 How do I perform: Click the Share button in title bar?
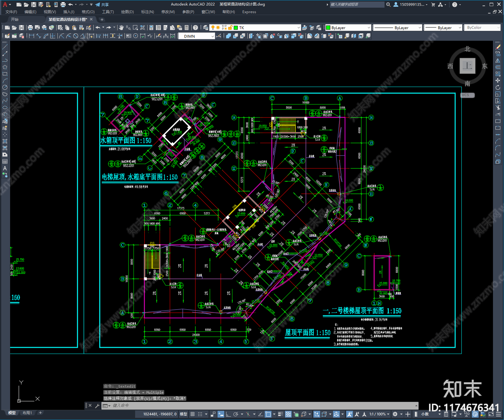(x=102, y=4)
